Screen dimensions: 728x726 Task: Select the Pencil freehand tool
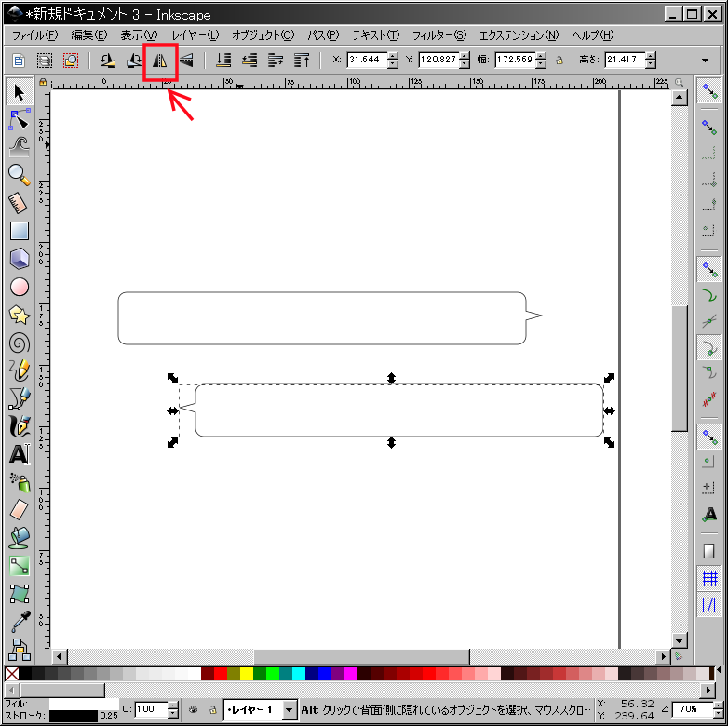(x=19, y=370)
